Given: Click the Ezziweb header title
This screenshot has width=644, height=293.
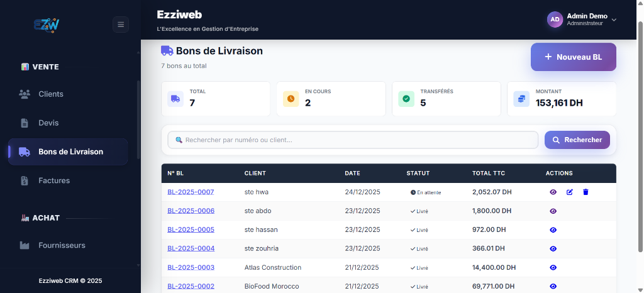Looking at the screenshot, I should (179, 14).
